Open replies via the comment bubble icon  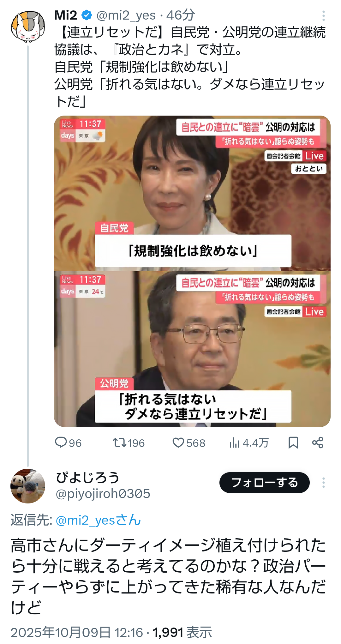pos(61,442)
